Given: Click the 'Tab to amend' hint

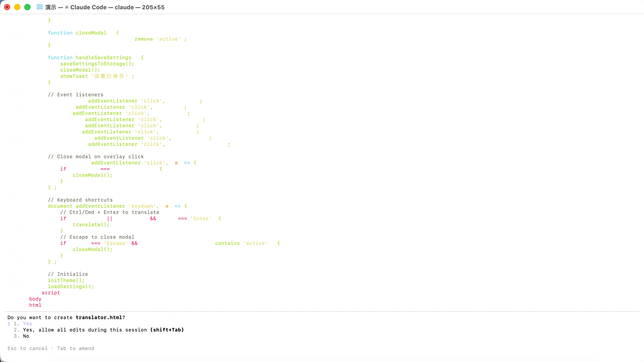Looking at the screenshot, I should 75,349.
